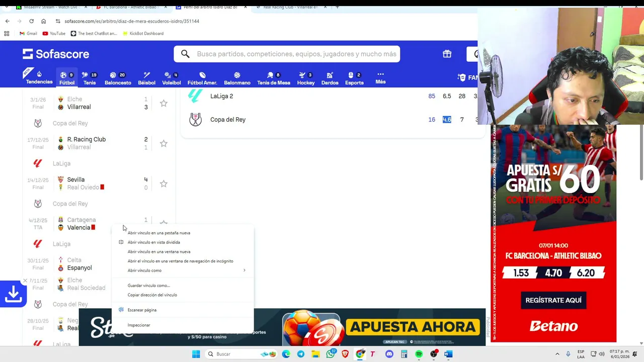Focus the Sofascore search field

287,54
